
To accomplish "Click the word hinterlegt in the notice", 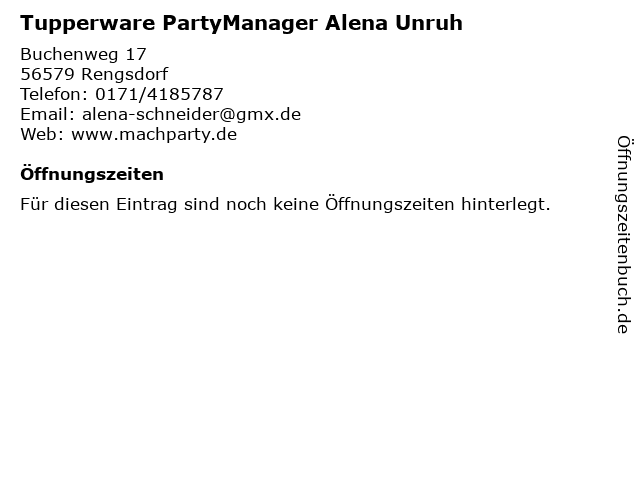I will coord(506,204).
